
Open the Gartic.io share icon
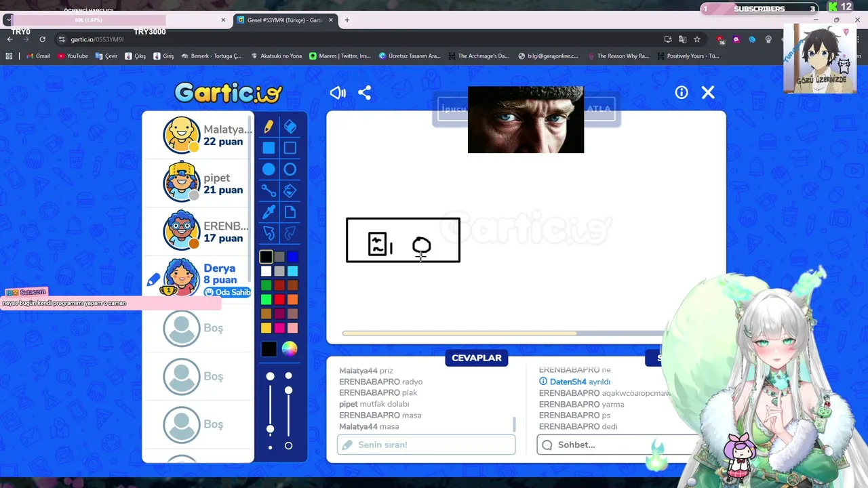click(364, 93)
